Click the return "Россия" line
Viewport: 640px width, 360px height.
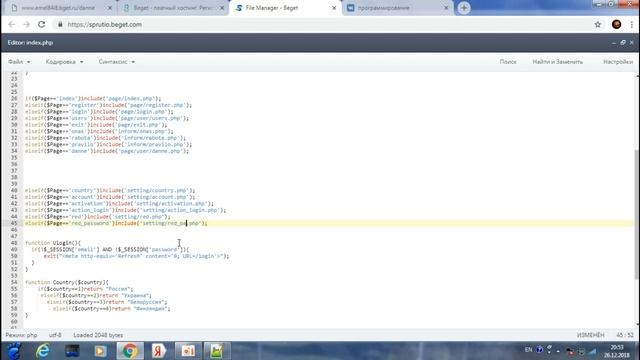[85, 289]
